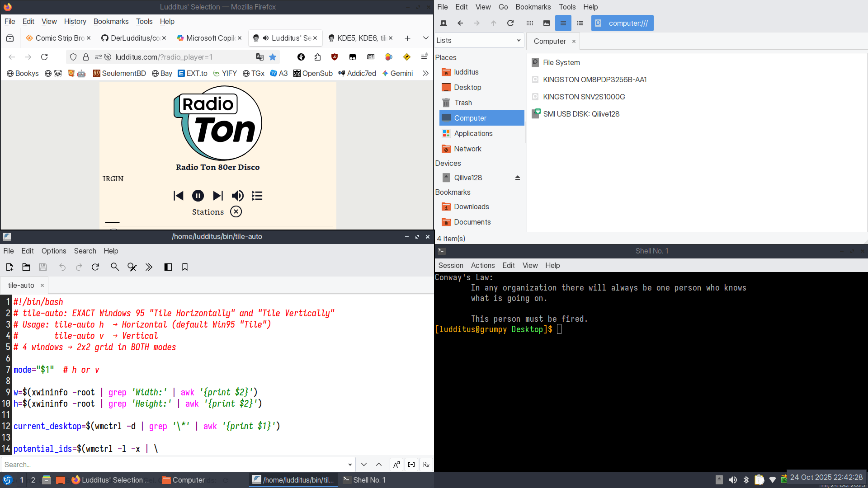Click the bookmark icon in editor toolbar
The height and width of the screenshot is (488, 868).
click(185, 267)
